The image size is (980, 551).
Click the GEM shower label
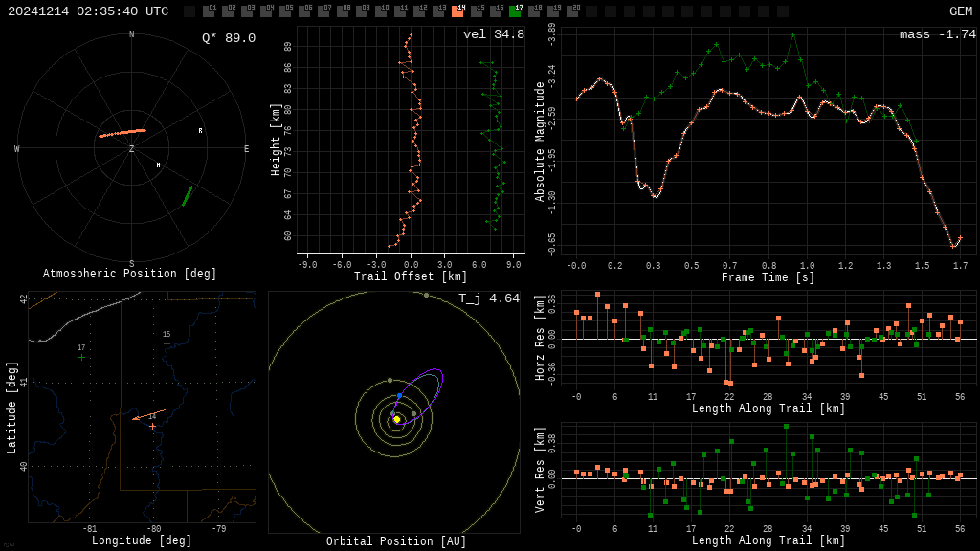[960, 11]
